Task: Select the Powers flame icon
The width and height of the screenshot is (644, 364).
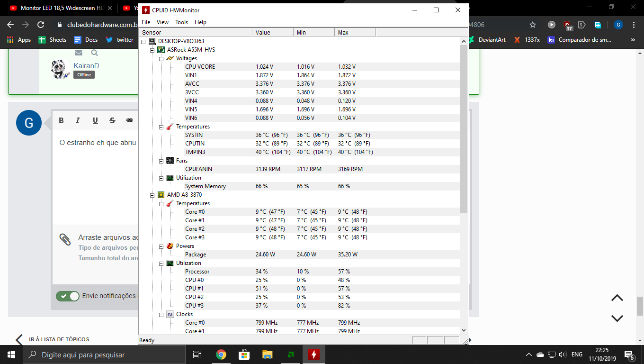Action: tap(170, 246)
